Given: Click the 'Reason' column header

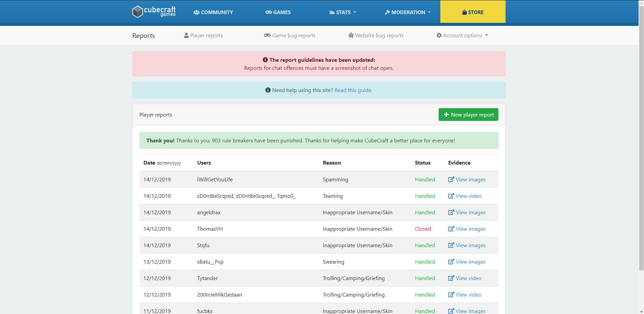Looking at the screenshot, I should 332,163.
